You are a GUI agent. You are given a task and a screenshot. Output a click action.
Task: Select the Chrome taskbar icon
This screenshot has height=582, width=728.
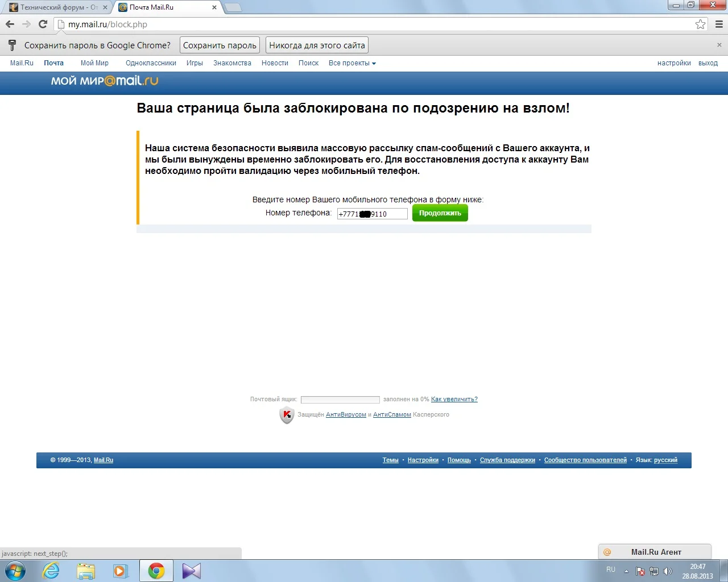pos(156,571)
